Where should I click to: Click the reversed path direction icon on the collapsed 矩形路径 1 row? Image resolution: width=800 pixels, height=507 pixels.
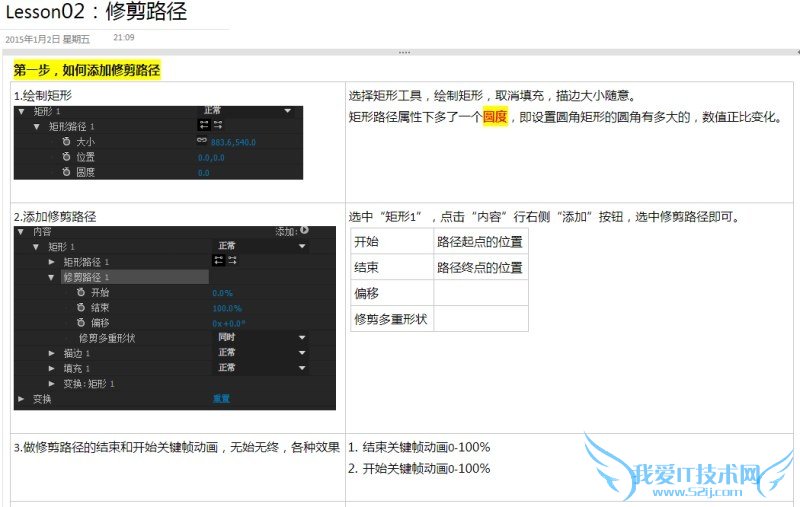pos(232,260)
